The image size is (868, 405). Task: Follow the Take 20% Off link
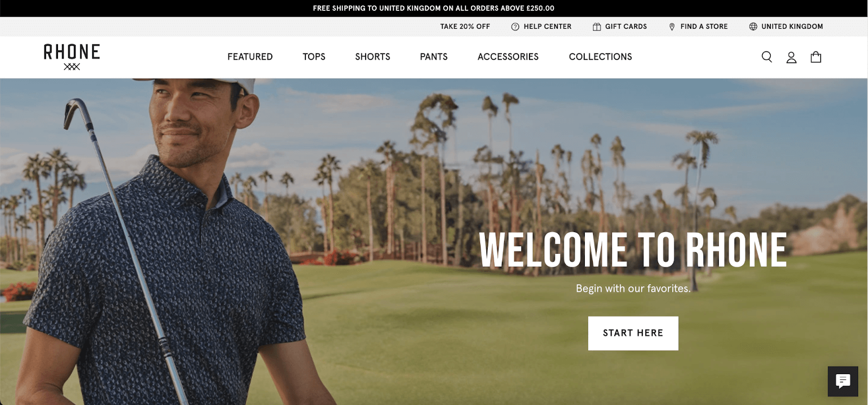point(465,27)
